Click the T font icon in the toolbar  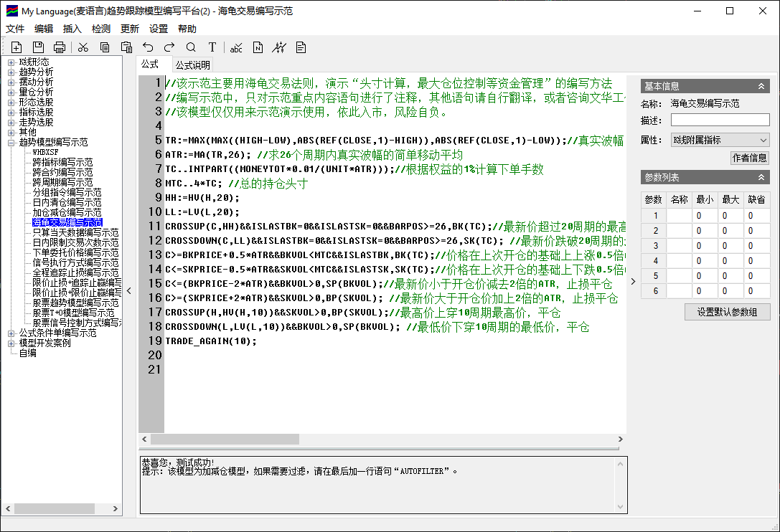click(x=212, y=47)
